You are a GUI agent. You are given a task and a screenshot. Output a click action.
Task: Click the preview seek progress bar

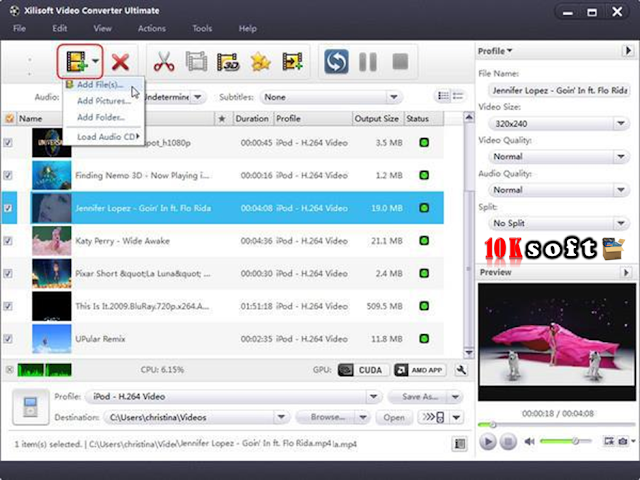557,425
